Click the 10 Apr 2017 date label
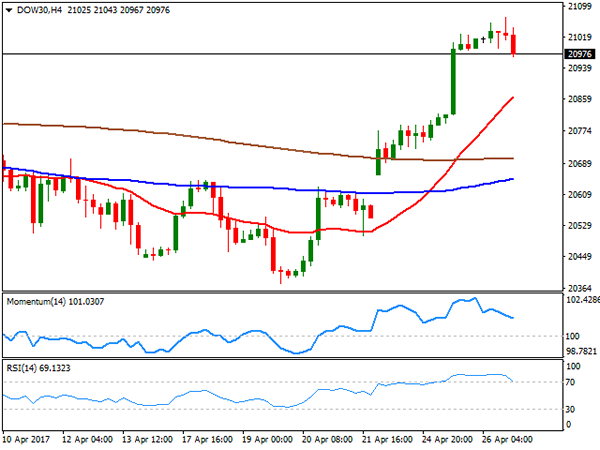This screenshot has height=450, width=600. tap(26, 439)
